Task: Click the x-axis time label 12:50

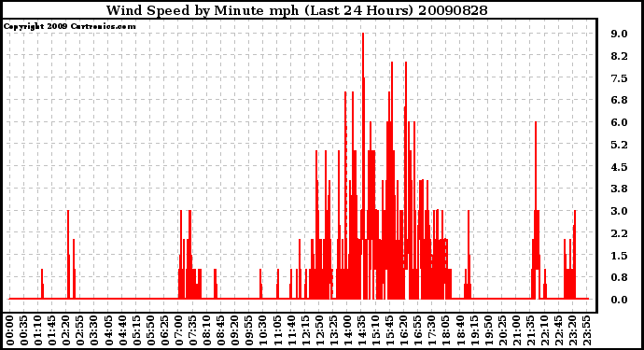Action: coord(319,330)
